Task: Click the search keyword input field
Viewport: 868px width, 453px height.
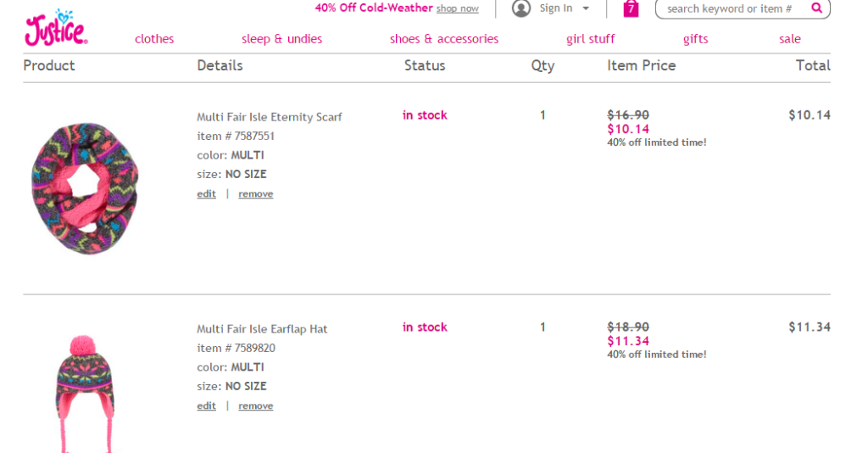Action: 729,8
